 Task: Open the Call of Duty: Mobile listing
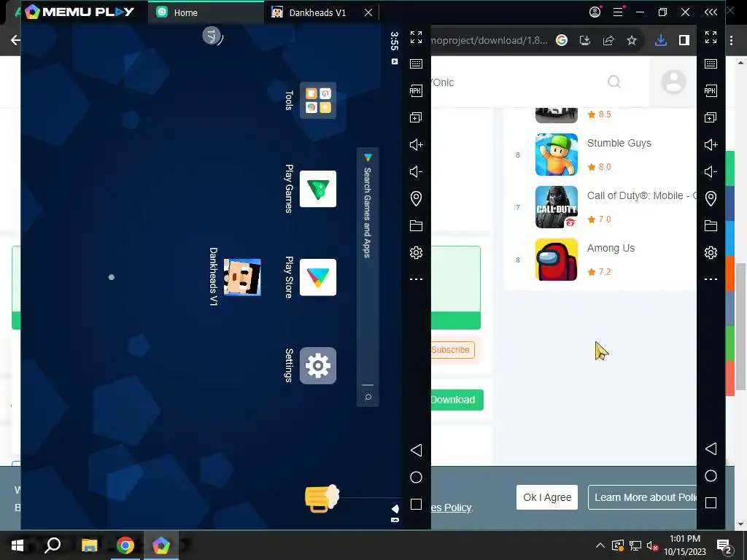tap(642, 195)
